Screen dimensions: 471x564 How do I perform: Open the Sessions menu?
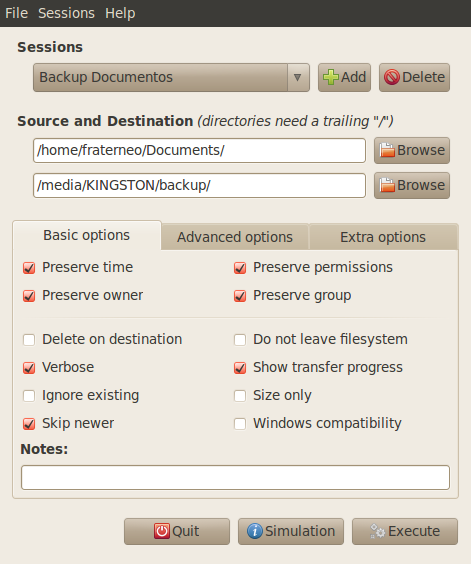(x=67, y=13)
